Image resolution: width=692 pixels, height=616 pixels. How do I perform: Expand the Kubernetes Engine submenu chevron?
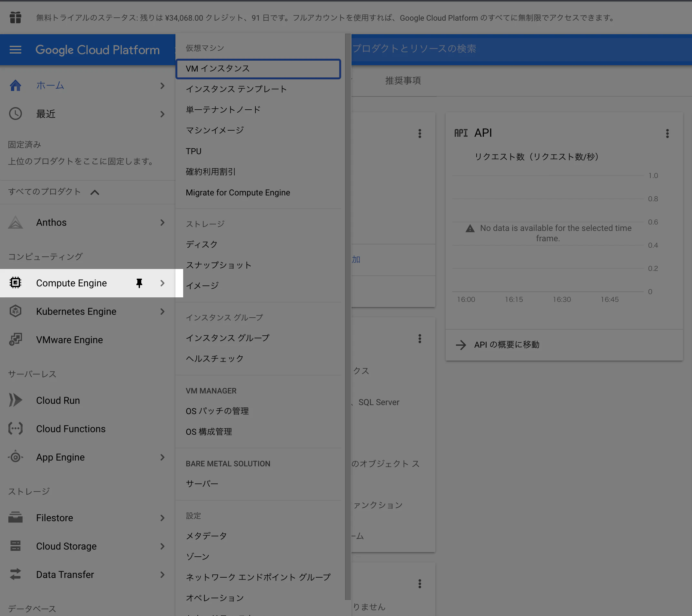point(163,312)
